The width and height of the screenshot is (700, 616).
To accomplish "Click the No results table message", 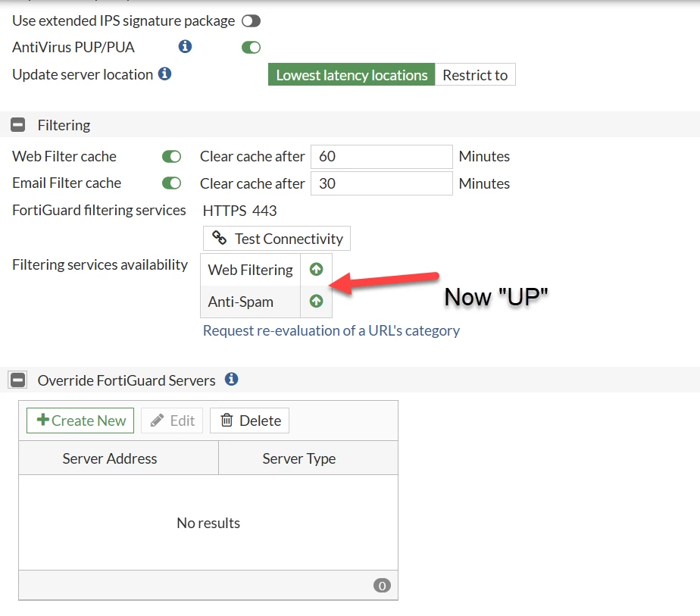I will pos(208,523).
